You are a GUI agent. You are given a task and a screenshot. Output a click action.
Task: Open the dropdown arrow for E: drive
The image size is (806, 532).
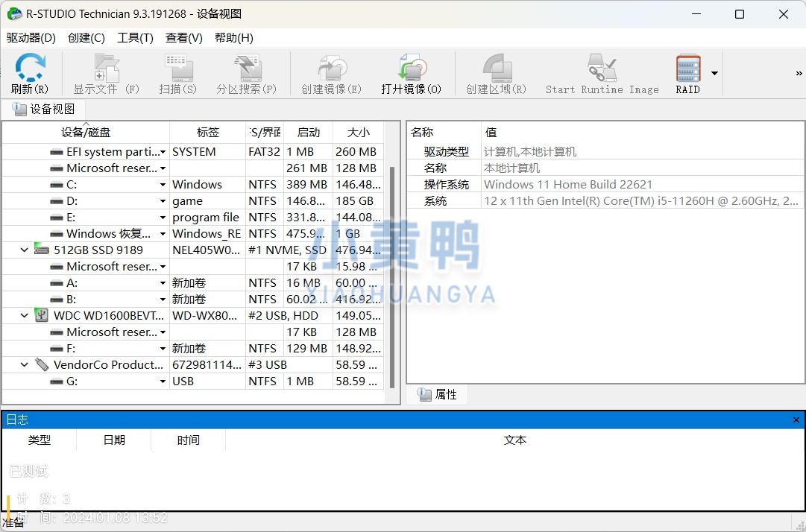tap(163, 218)
